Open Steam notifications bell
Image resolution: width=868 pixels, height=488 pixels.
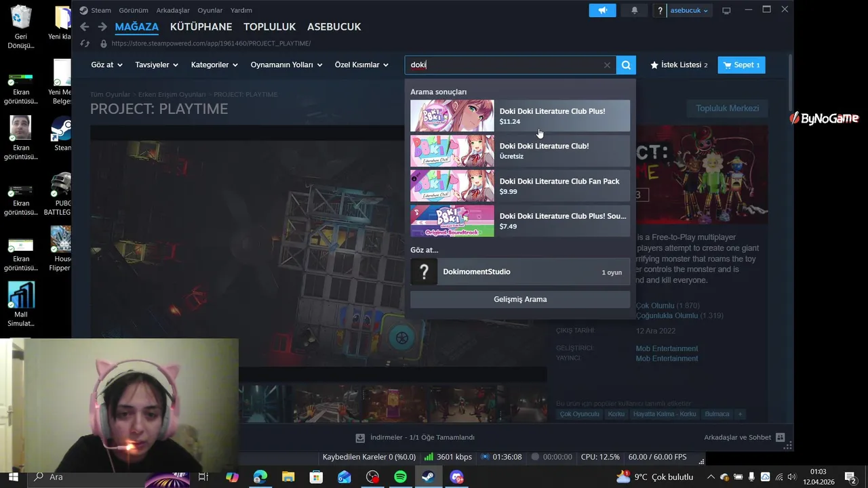pyautogui.click(x=634, y=10)
